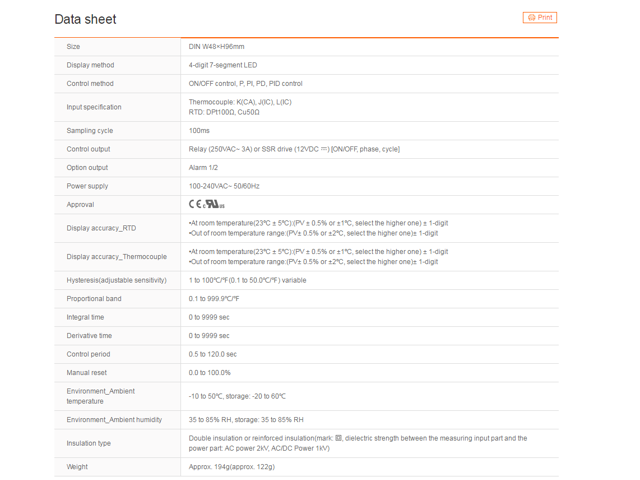
Task: Click the Weight value text
Action: (231, 467)
